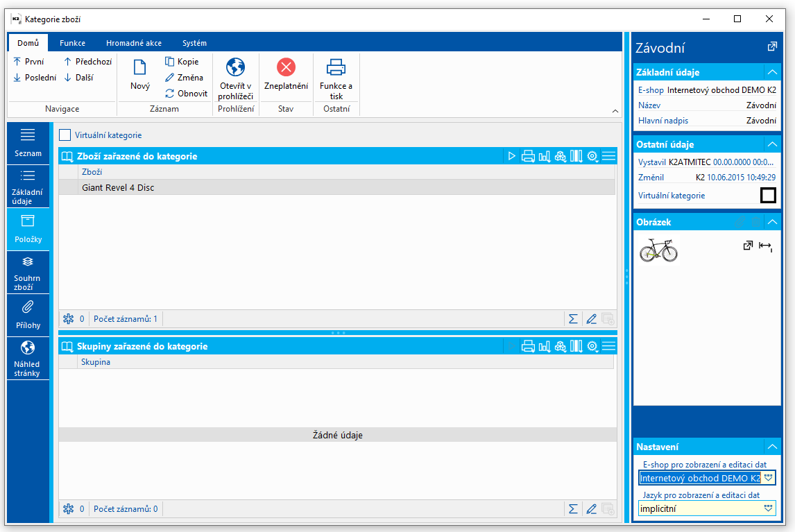Open Otevřít v prohlížeči globe icon
Screen dimensions: 795x532
(x=235, y=67)
